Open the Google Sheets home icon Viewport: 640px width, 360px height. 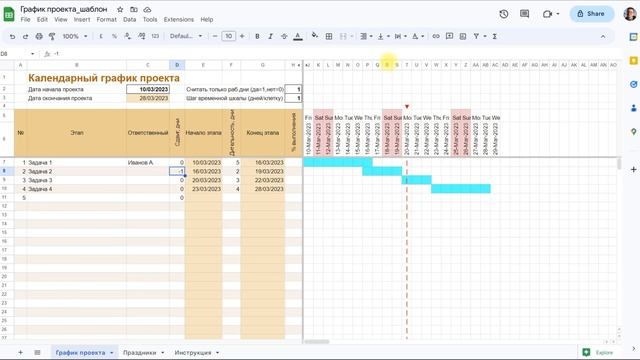point(9,13)
